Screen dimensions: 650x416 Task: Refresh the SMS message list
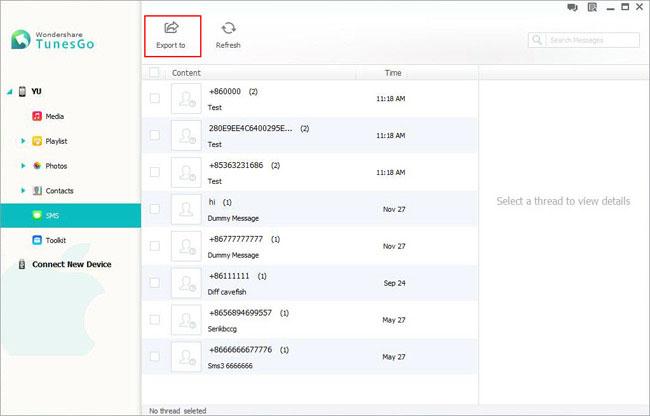pyautogui.click(x=228, y=36)
